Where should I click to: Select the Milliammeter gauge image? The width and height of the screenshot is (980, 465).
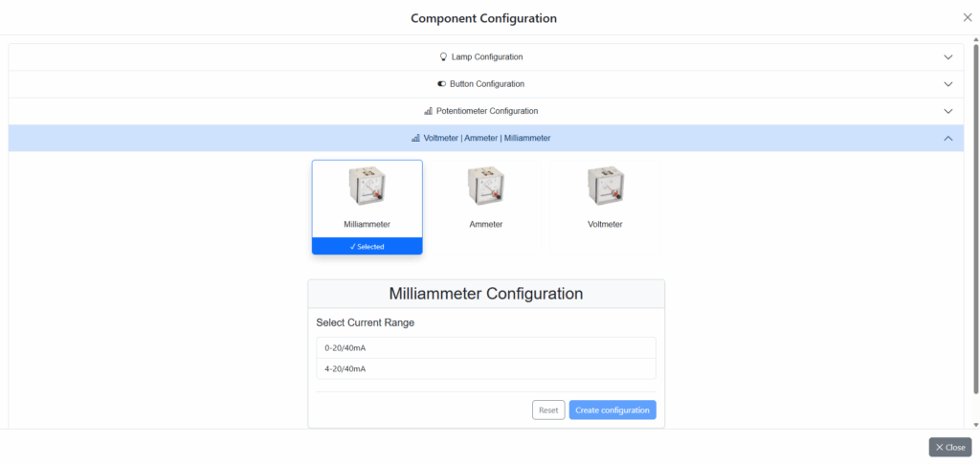(x=367, y=187)
